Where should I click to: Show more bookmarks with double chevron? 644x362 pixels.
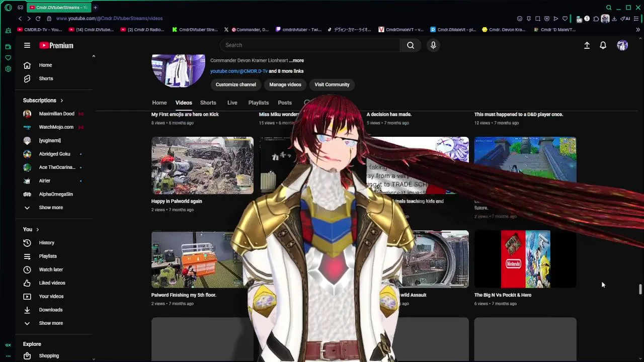pyautogui.click(x=638, y=30)
